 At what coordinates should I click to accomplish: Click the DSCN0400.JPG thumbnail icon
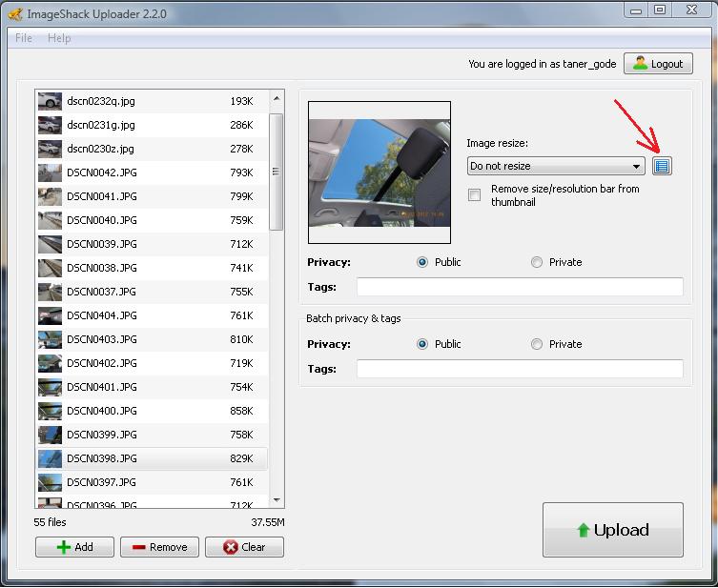click(50, 411)
